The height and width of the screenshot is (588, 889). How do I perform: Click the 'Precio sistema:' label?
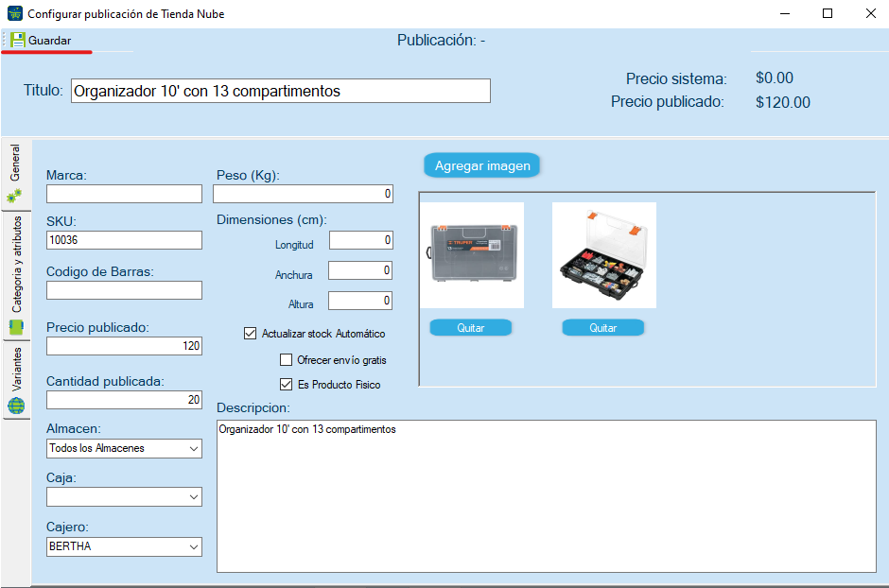pos(676,78)
